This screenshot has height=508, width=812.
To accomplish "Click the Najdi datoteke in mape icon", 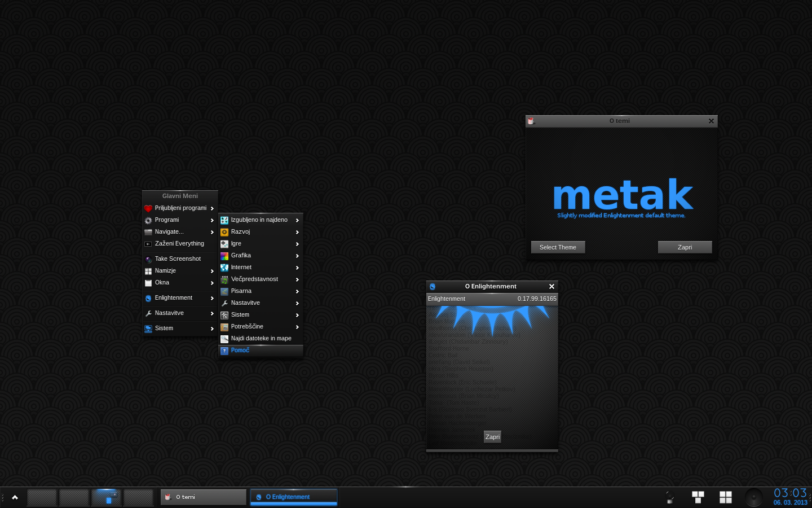I will click(224, 339).
